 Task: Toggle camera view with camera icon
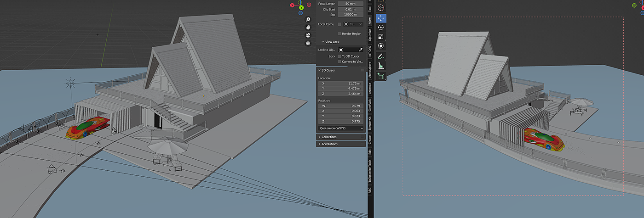pyautogui.click(x=308, y=35)
